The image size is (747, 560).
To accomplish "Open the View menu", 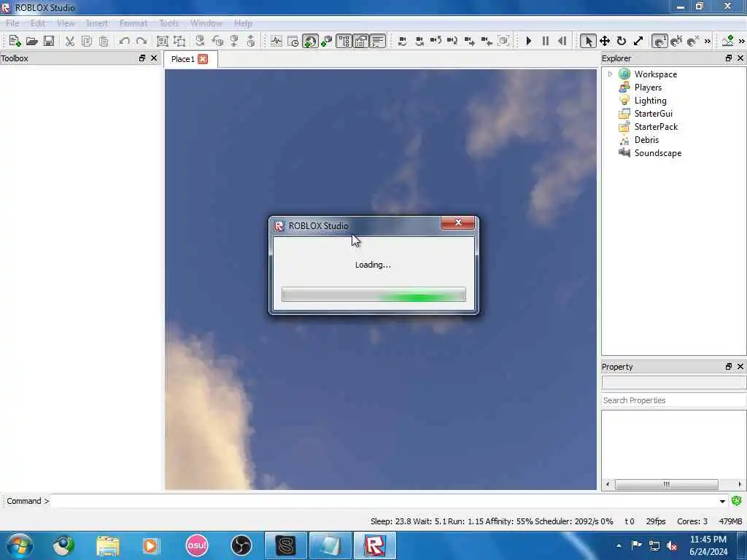I will 66,23.
